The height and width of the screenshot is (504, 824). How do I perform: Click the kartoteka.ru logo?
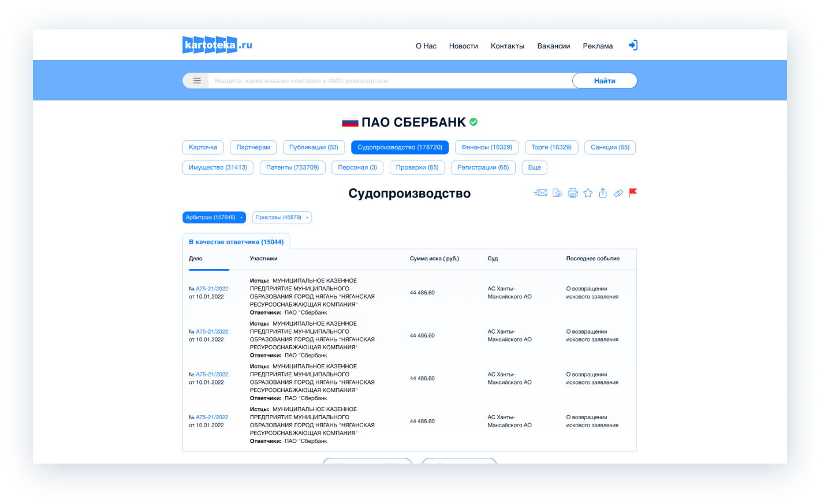pyautogui.click(x=217, y=45)
